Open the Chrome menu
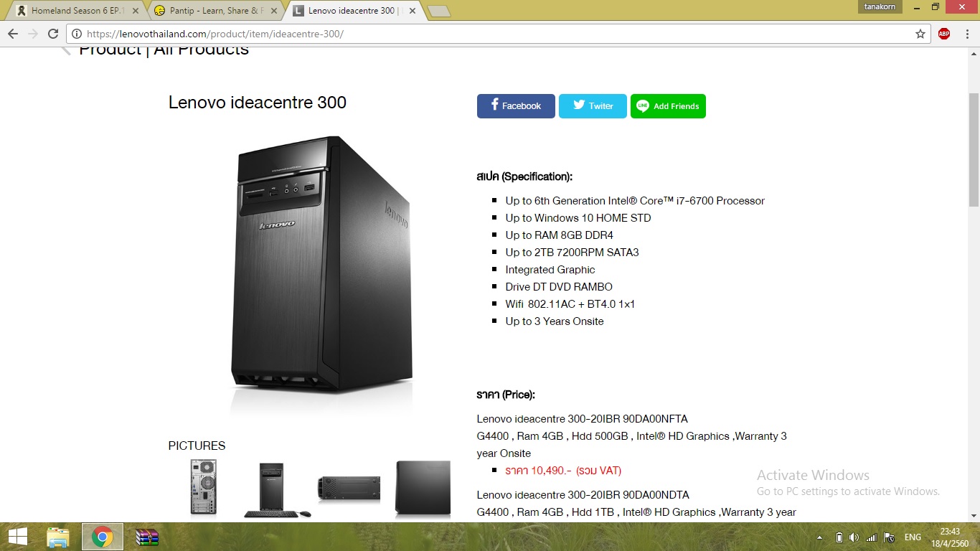 [966, 34]
